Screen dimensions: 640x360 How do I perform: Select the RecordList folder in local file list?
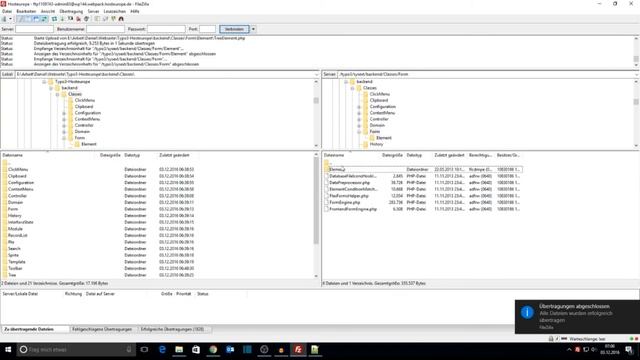coord(18,236)
